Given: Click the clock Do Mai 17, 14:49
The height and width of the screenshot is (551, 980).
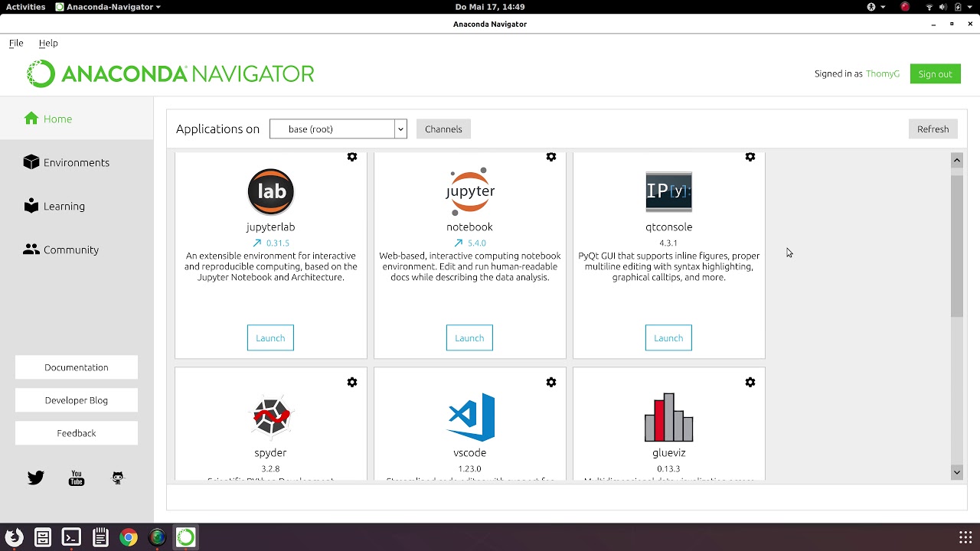Looking at the screenshot, I should pyautogui.click(x=490, y=7).
